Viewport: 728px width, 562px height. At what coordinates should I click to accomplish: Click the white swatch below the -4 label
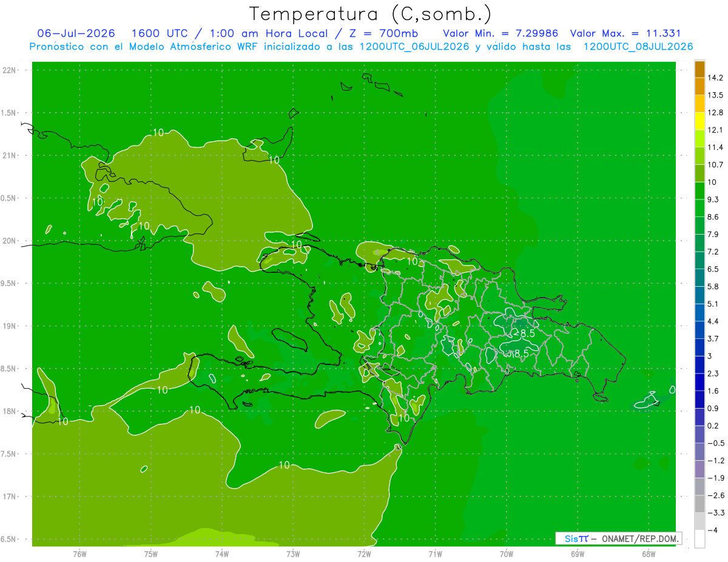click(x=699, y=538)
